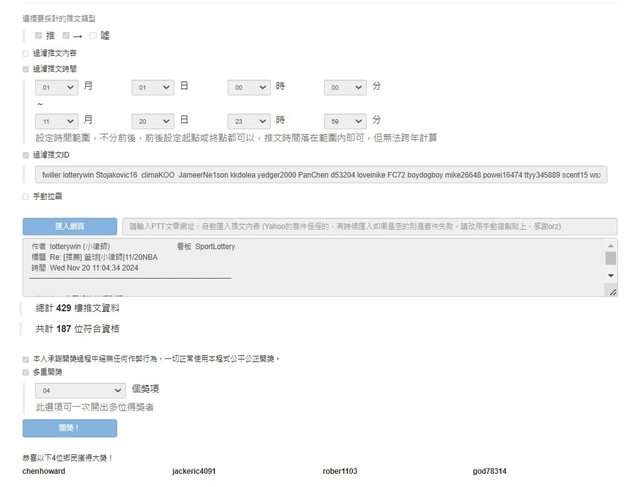This screenshot has width=640, height=487.
Task: Toggle the 過濾推文時間 filter checkbox
Action: pos(26,69)
